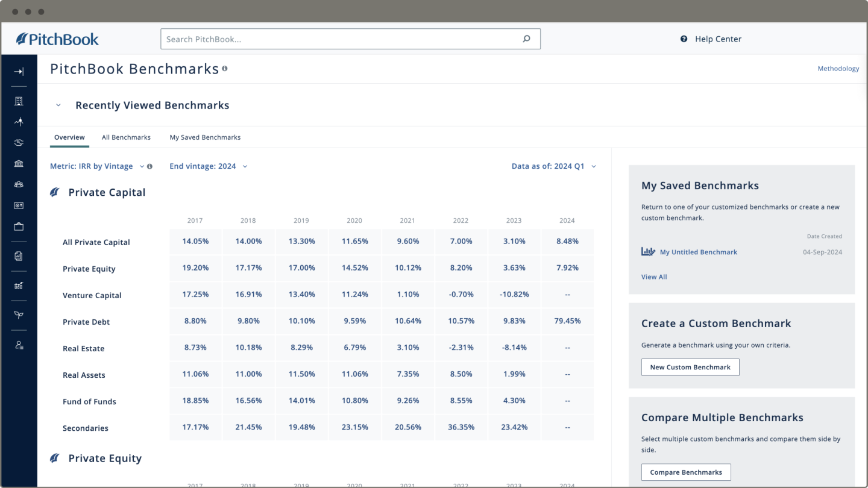Open the bar chart analytics icon in sidebar
Image resolution: width=868 pixels, height=488 pixels.
(x=19, y=286)
